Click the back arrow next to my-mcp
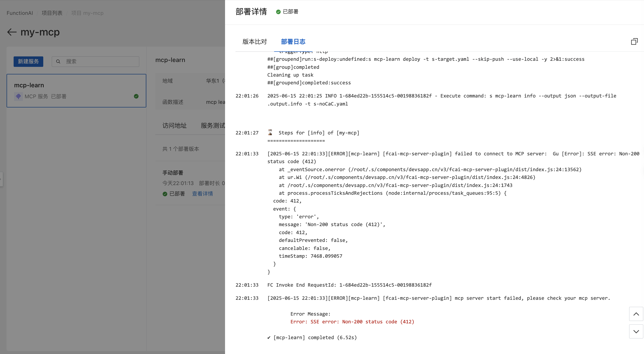The width and height of the screenshot is (644, 354). pyautogui.click(x=11, y=32)
